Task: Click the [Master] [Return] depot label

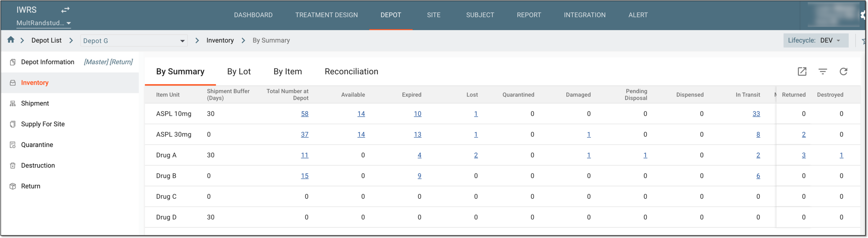Action: click(108, 62)
